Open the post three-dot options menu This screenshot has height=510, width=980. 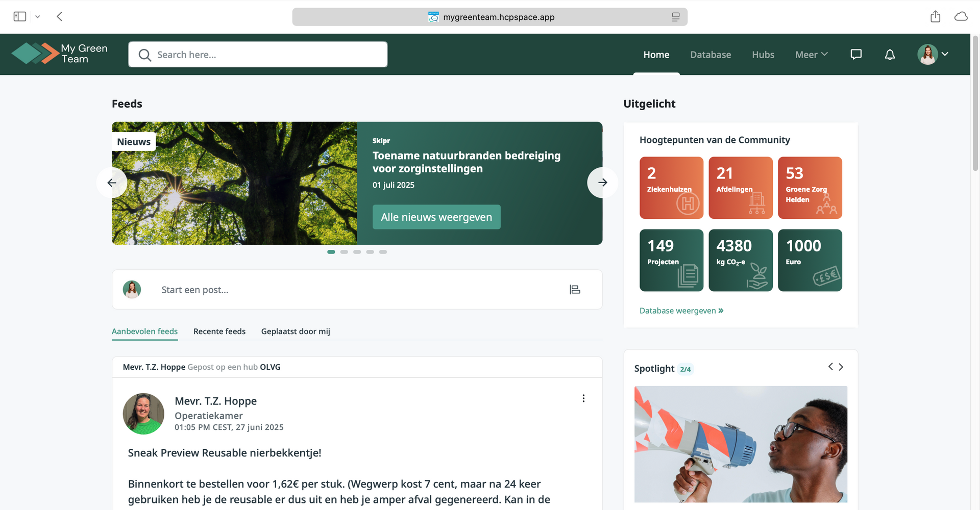click(583, 398)
